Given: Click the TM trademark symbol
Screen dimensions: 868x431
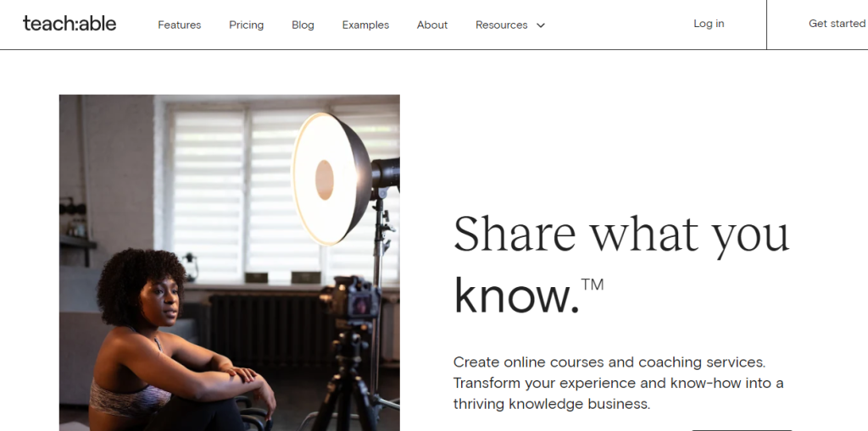Looking at the screenshot, I should [x=593, y=285].
